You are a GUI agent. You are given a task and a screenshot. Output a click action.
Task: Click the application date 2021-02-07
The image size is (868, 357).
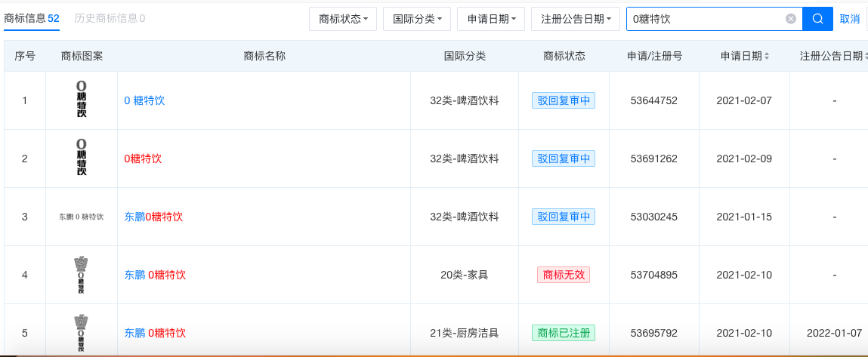744,100
